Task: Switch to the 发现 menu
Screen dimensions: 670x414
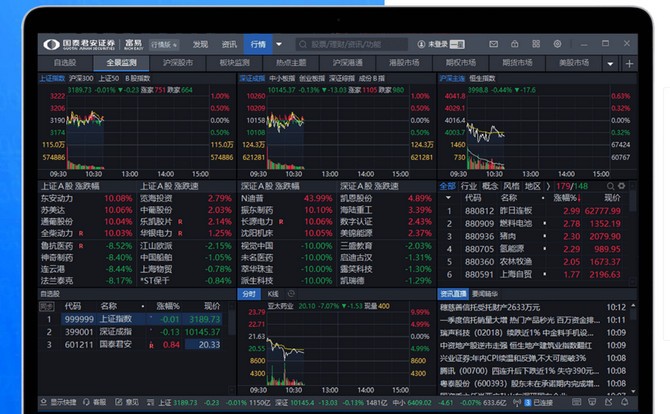Action: pos(200,44)
